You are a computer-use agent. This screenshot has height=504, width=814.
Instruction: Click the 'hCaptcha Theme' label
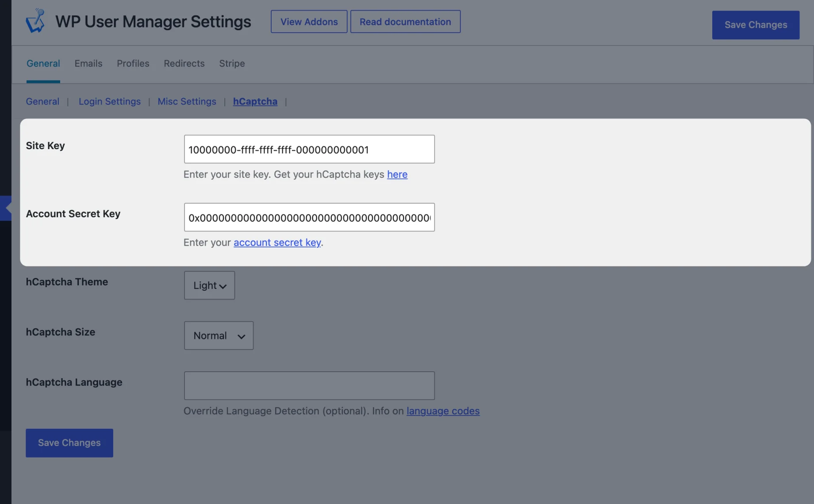pos(67,282)
